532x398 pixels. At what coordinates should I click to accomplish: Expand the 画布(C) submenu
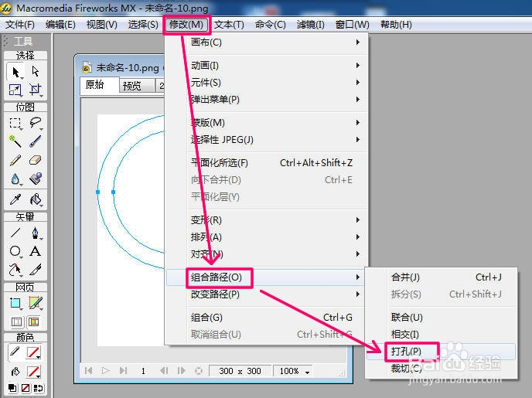tap(267, 43)
